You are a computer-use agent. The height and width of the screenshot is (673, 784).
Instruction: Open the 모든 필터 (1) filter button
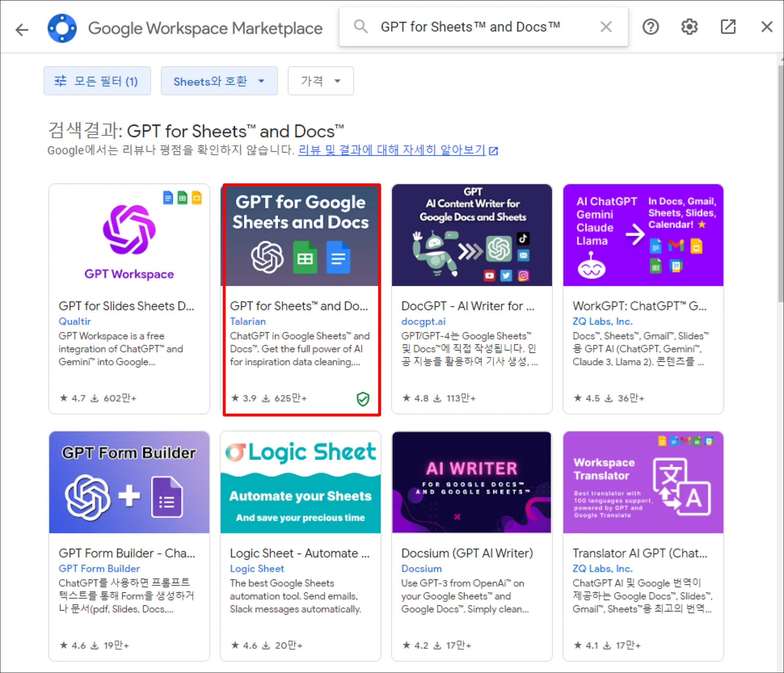pyautogui.click(x=97, y=81)
